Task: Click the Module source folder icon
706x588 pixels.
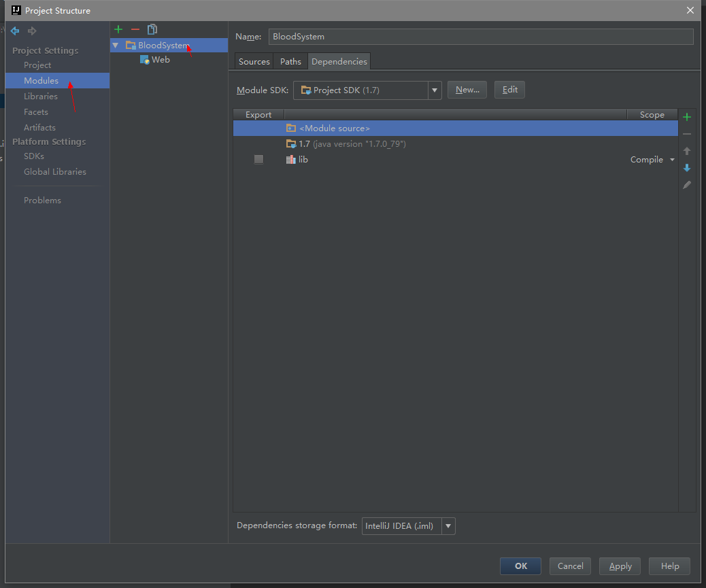Action: coord(291,128)
